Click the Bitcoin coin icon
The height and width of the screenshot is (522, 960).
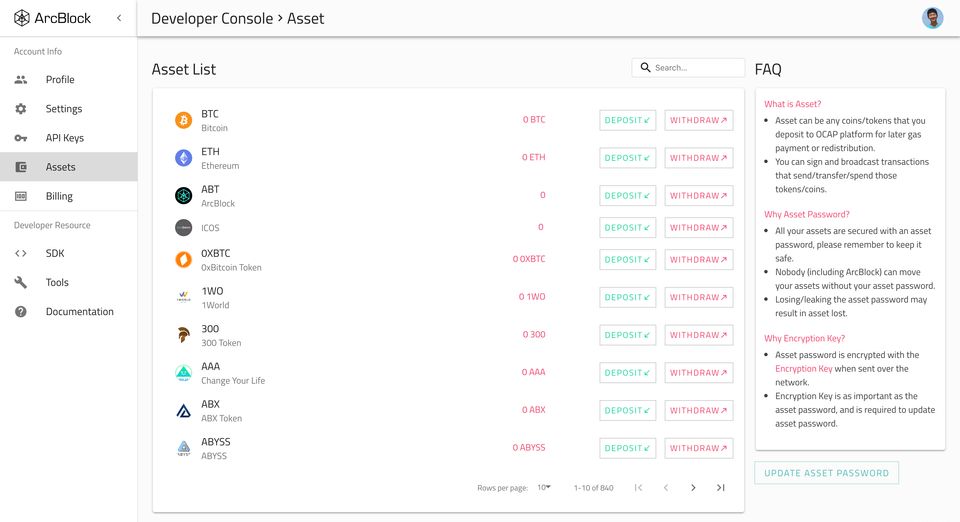click(183, 120)
